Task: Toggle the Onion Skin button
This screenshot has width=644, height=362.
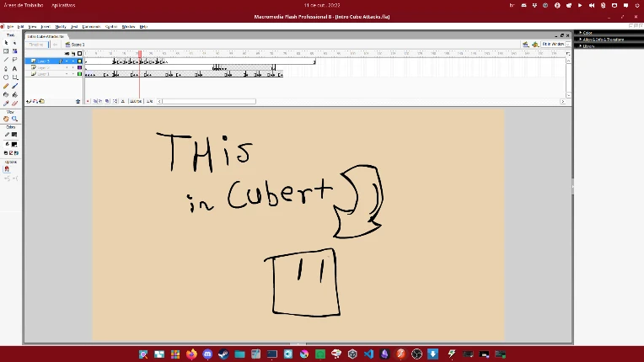Action: [95, 101]
